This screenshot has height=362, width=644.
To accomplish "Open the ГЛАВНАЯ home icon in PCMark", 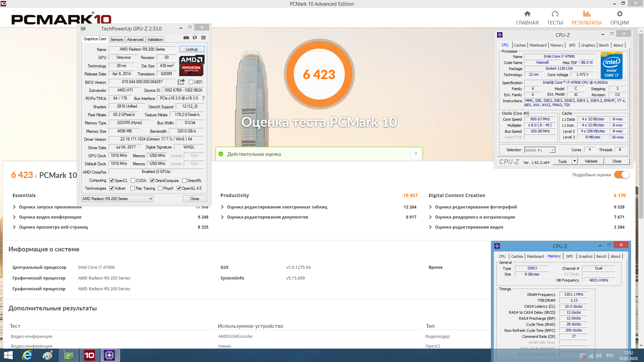I will point(527,14).
